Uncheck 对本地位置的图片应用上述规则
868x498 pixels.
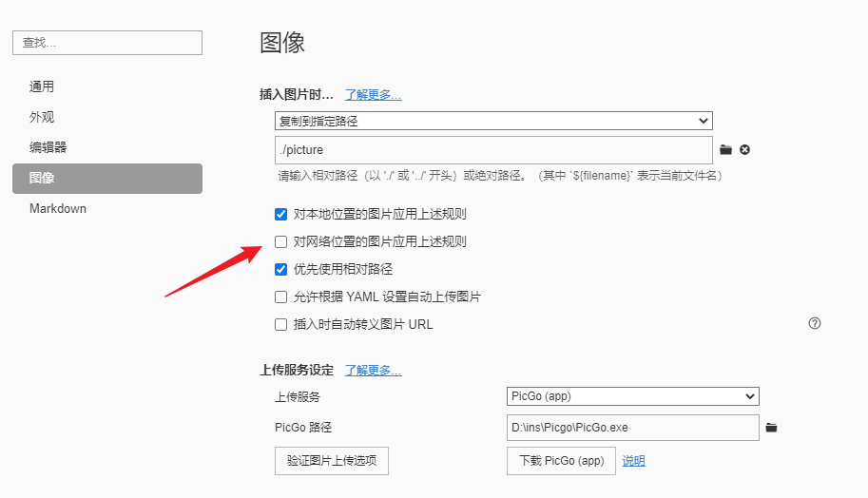[x=281, y=214]
